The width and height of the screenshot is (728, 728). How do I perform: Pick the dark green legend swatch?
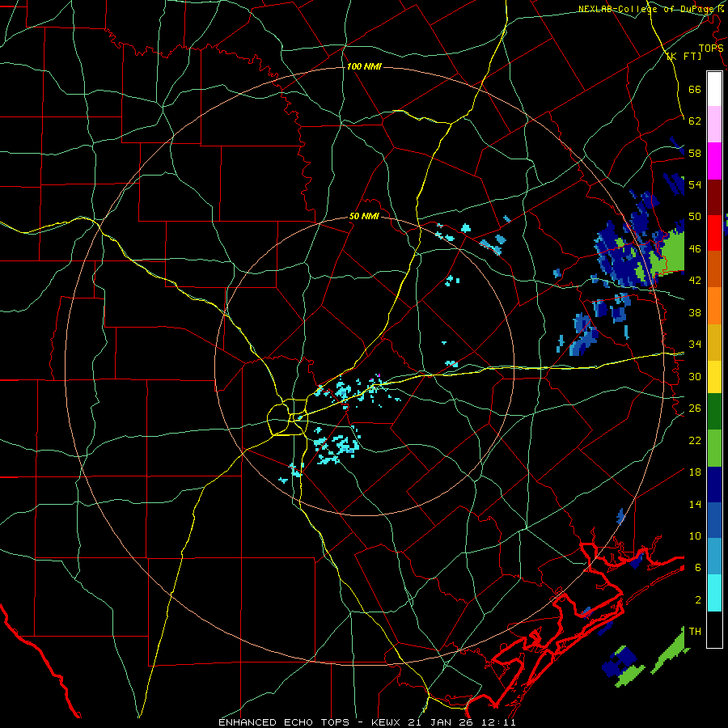coord(714,412)
